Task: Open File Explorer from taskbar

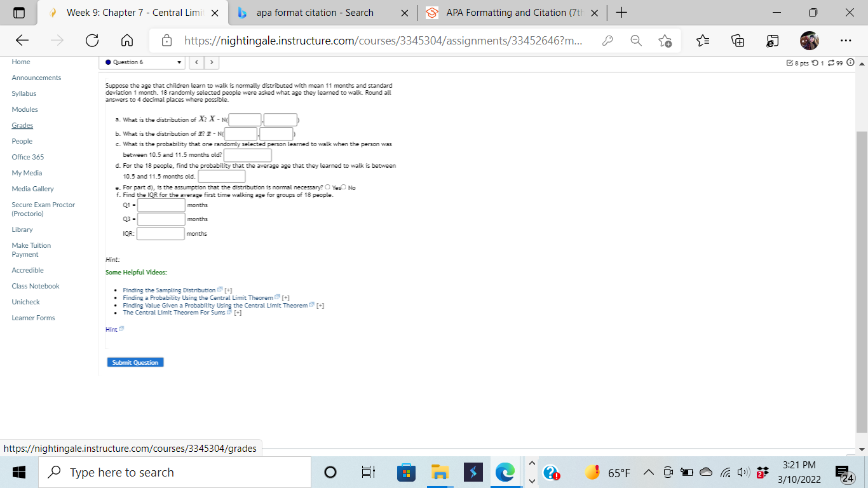Action: [x=440, y=472]
